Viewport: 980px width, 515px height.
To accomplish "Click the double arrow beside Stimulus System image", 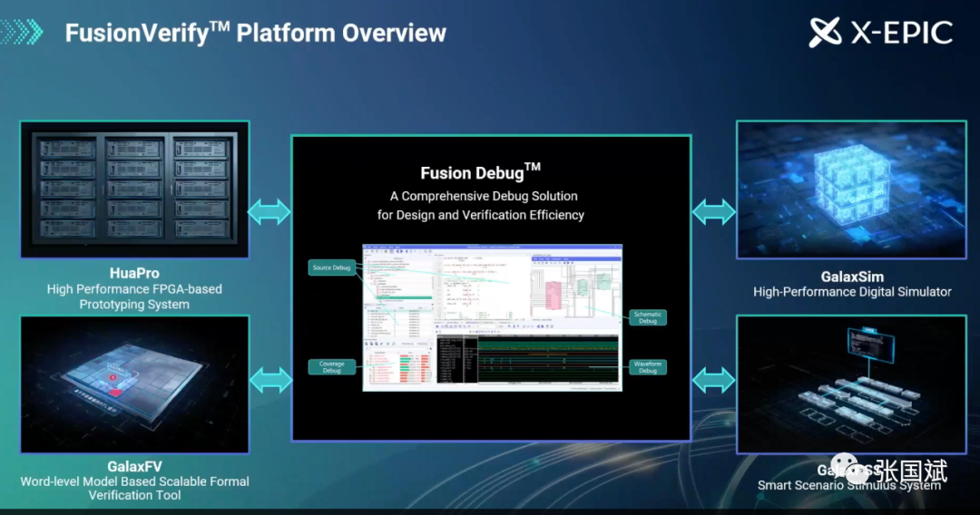I will pyautogui.click(x=714, y=380).
